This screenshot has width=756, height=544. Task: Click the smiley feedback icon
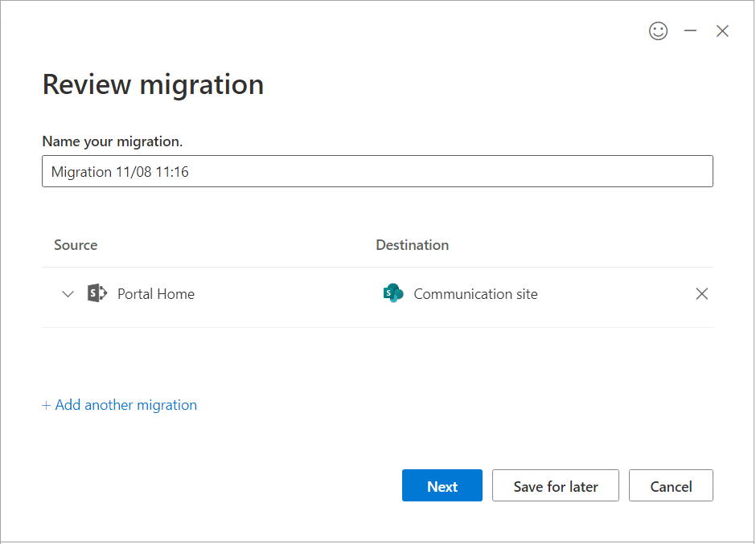point(658,31)
